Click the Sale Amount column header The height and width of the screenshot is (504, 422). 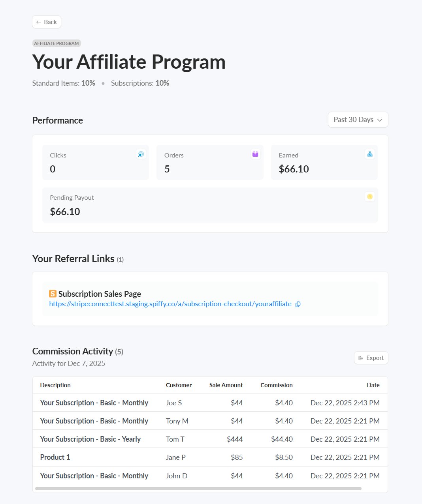click(226, 385)
